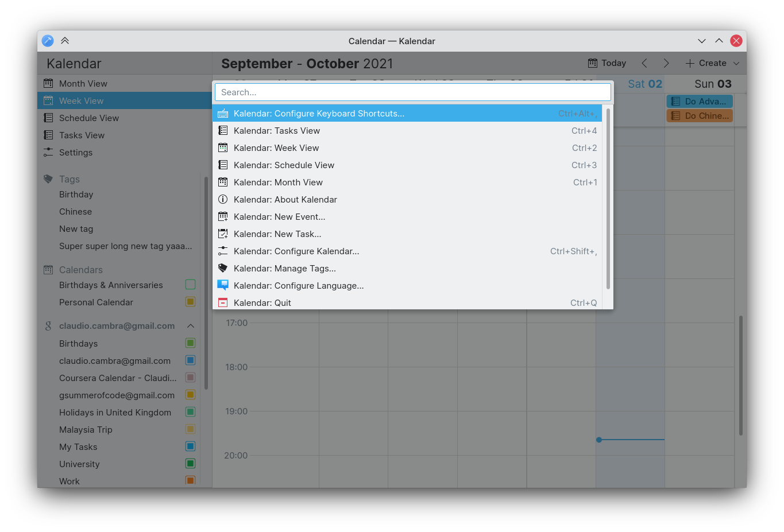Select the Chinese tag
This screenshot has height=532, width=784.
click(75, 212)
